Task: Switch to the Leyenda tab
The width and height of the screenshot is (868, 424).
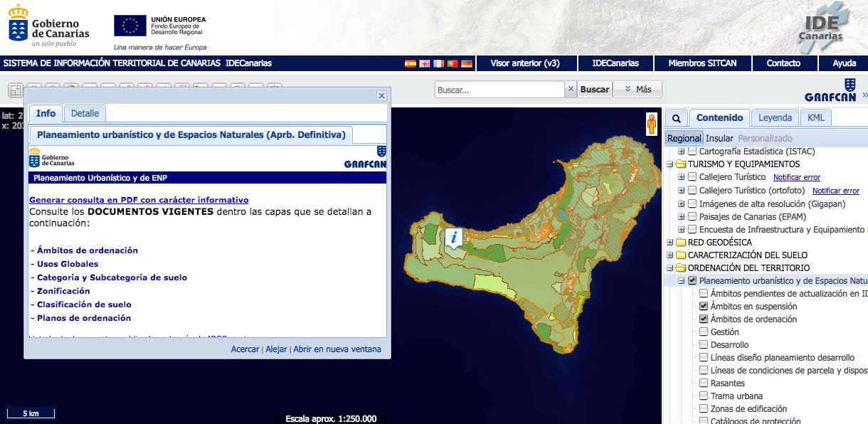Action: pyautogui.click(x=775, y=118)
